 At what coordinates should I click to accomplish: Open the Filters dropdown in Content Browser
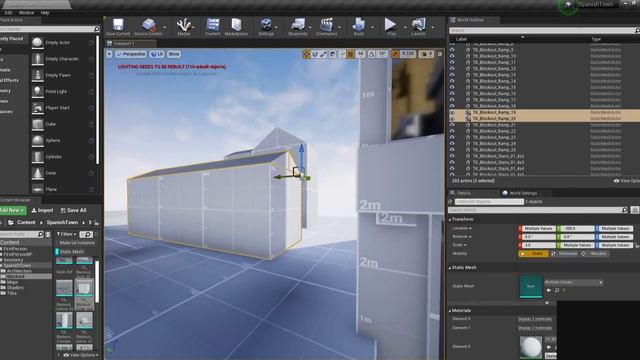point(67,234)
